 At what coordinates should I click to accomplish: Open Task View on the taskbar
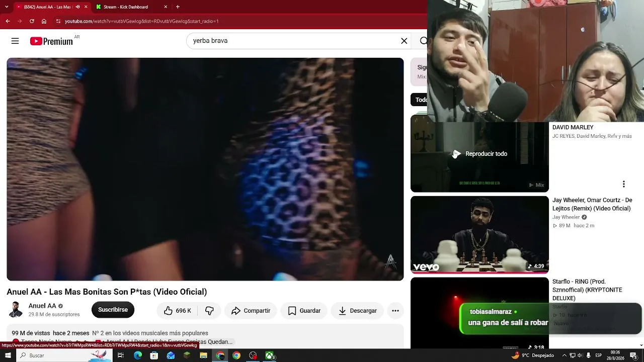[x=121, y=355]
